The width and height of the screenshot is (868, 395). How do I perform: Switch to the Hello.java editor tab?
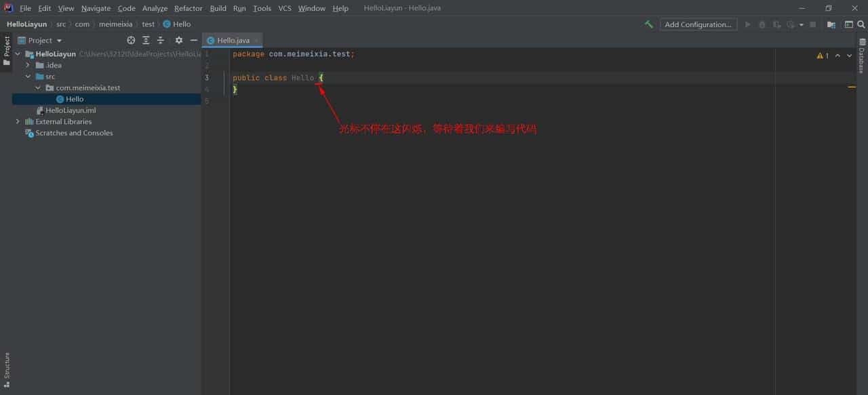[x=233, y=39]
